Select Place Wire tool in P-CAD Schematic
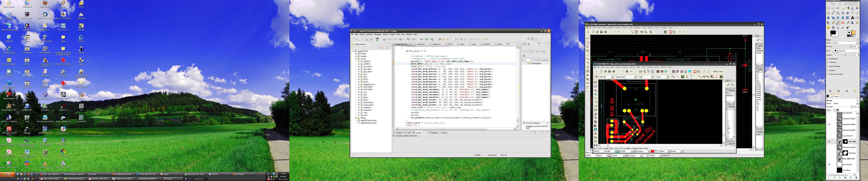Image resolution: width=868 pixels, height=181 pixels. tap(588, 43)
